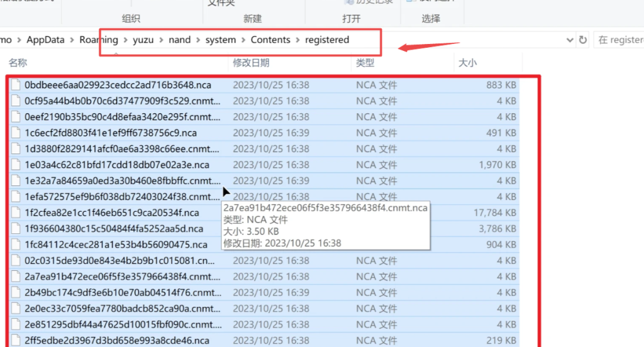Select file name 0bdbeee6aa029923cedcc2ad716b3648.nca
The image size is (644, 347).
118,85
